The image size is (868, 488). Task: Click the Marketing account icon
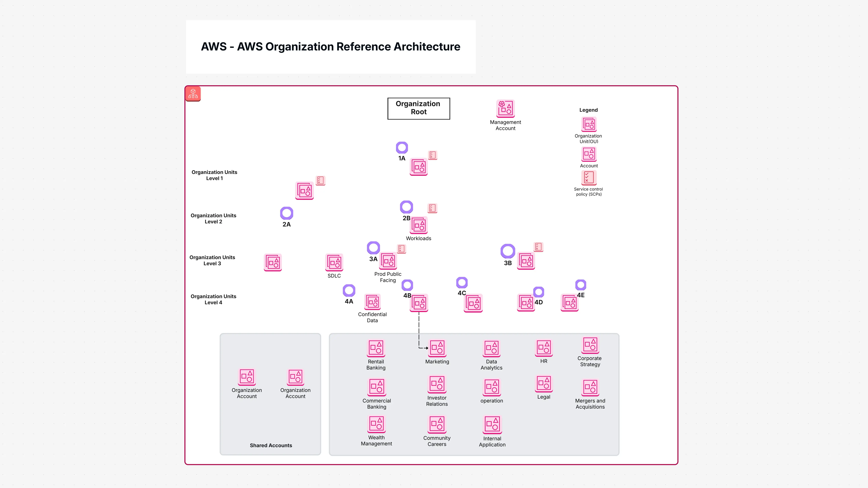point(437,348)
